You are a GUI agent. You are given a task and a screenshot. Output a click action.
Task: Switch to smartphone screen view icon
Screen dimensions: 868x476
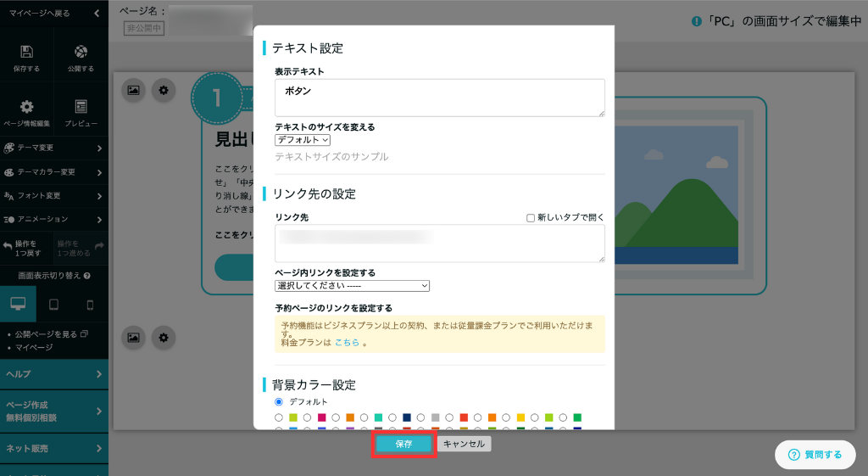90,304
